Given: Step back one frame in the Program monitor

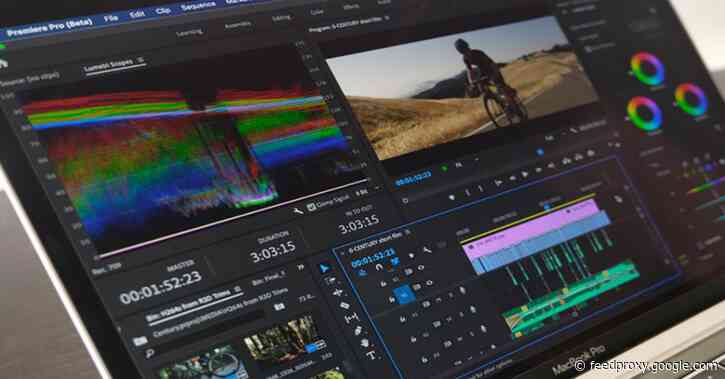Looking at the screenshot, I should pos(513,177).
